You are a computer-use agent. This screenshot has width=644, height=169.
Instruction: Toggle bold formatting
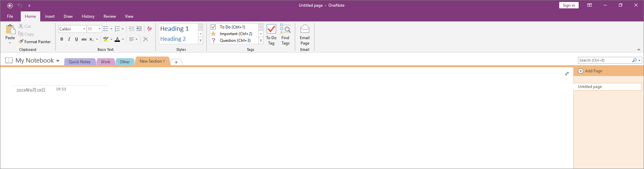tap(62, 39)
